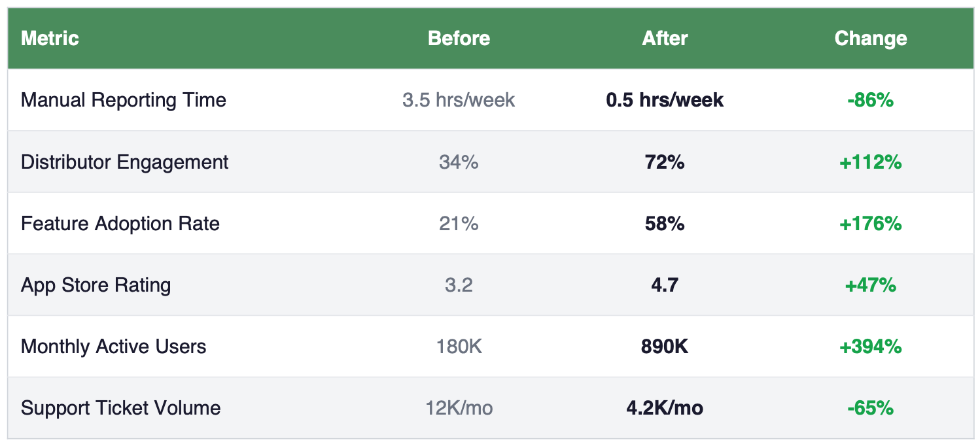Select the App Store Rating label
The image size is (980, 446).
click(x=96, y=285)
